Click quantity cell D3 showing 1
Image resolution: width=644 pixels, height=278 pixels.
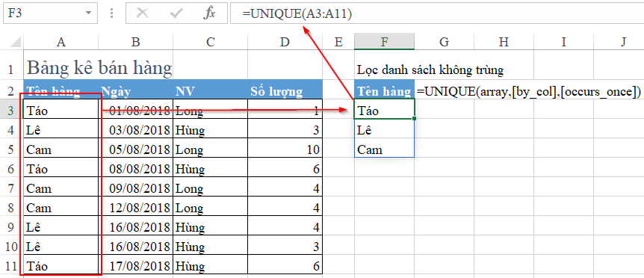[285, 110]
